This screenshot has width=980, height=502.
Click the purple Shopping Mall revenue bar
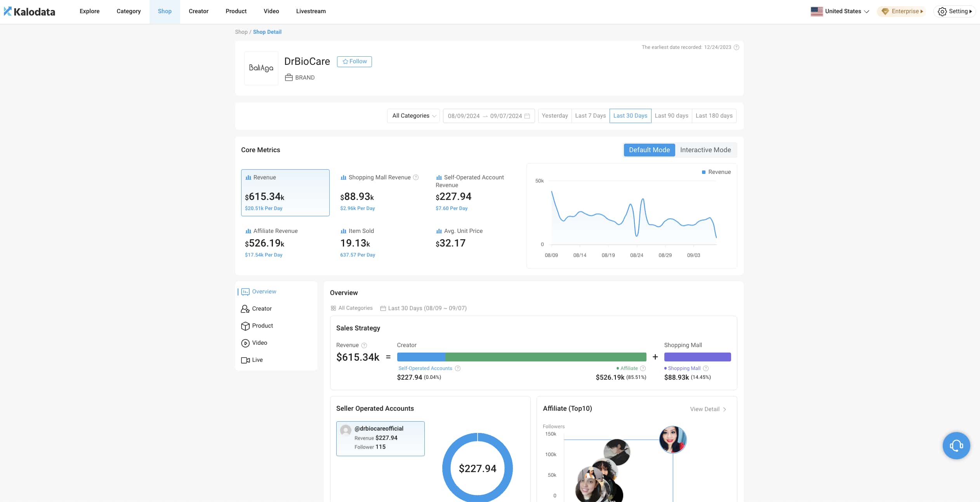(697, 357)
